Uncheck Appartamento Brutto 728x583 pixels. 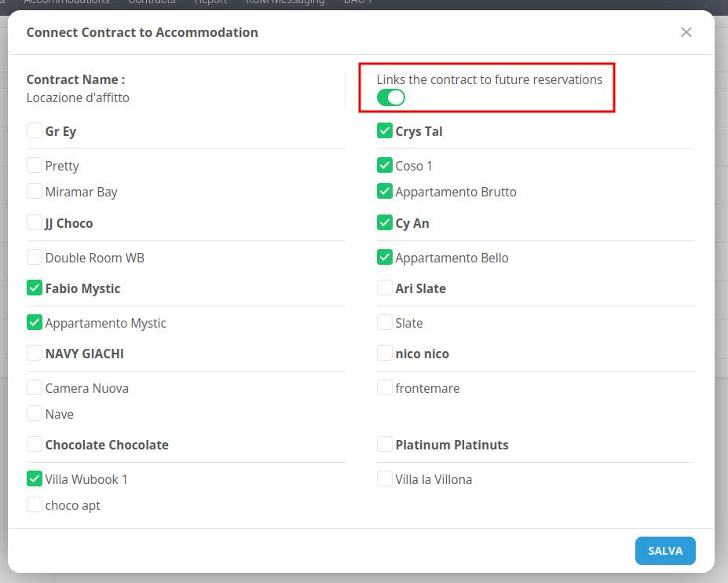point(385,192)
